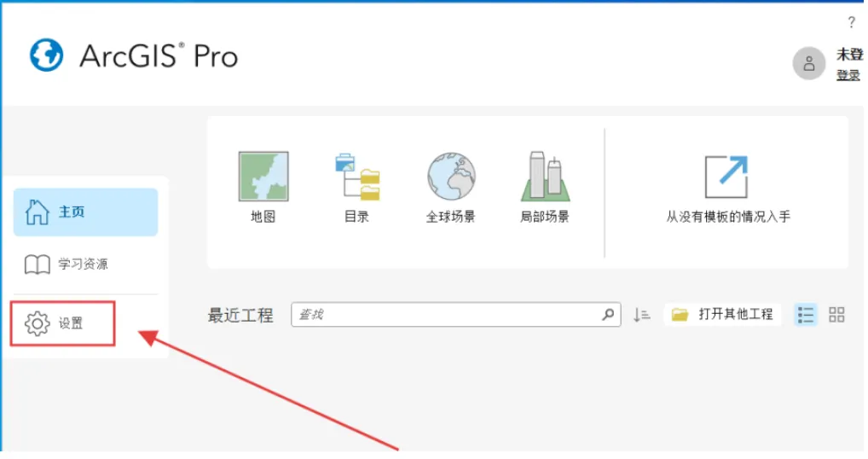This screenshot has width=868, height=459.
Task: Click the search box for recent projects
Action: click(455, 315)
